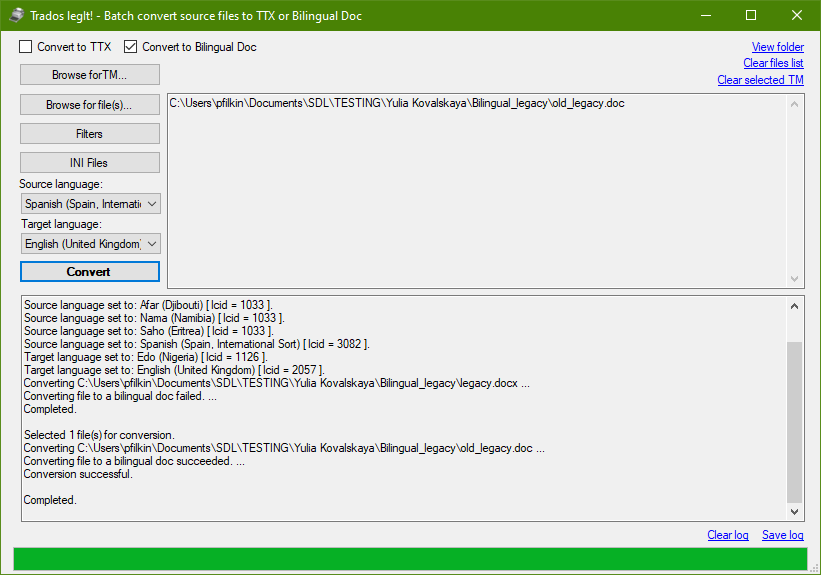Click the Clear files list link
Viewport: 821px width, 575px height.
click(773, 63)
